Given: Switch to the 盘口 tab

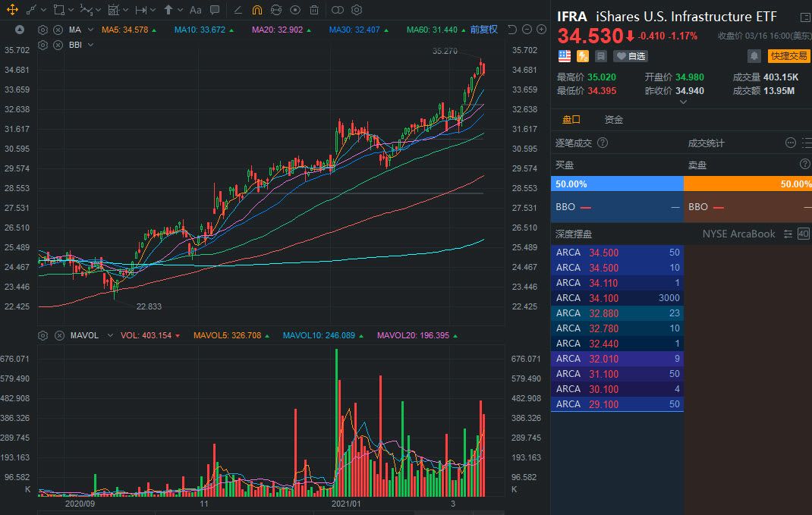Looking at the screenshot, I should pos(571,120).
